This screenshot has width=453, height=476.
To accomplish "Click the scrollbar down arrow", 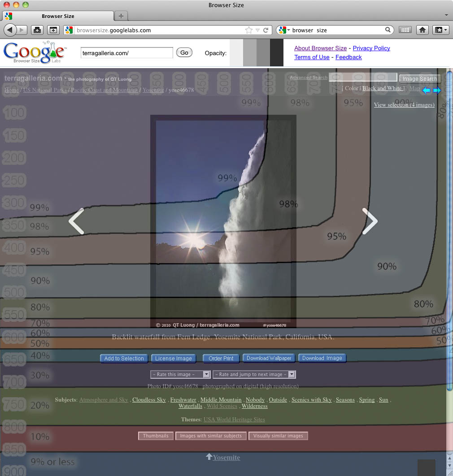I will [450, 466].
